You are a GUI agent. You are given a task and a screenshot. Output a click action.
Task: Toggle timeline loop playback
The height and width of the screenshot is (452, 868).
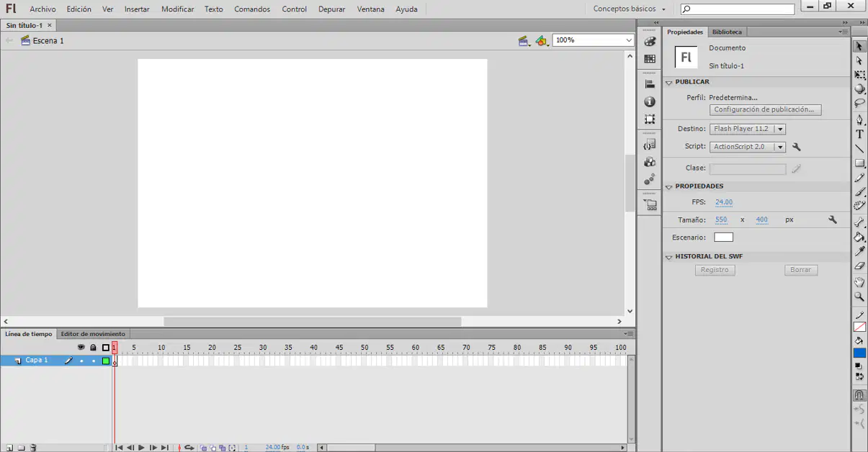coord(189,448)
